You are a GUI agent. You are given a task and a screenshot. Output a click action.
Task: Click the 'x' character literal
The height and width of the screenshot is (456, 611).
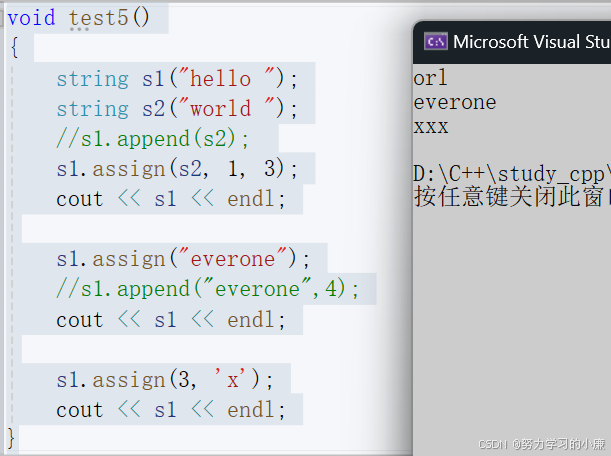[231, 379]
